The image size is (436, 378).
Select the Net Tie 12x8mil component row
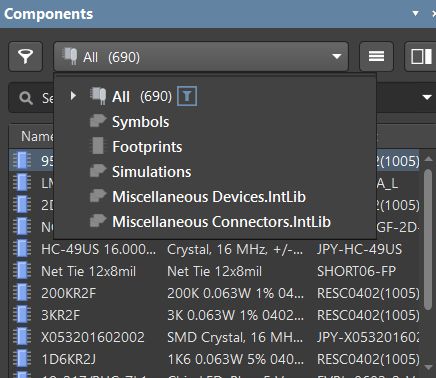(215, 271)
